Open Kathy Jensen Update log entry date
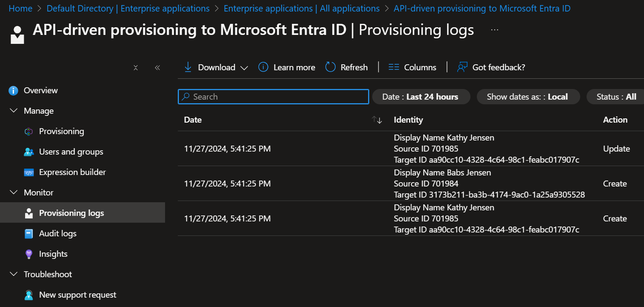 click(227, 149)
